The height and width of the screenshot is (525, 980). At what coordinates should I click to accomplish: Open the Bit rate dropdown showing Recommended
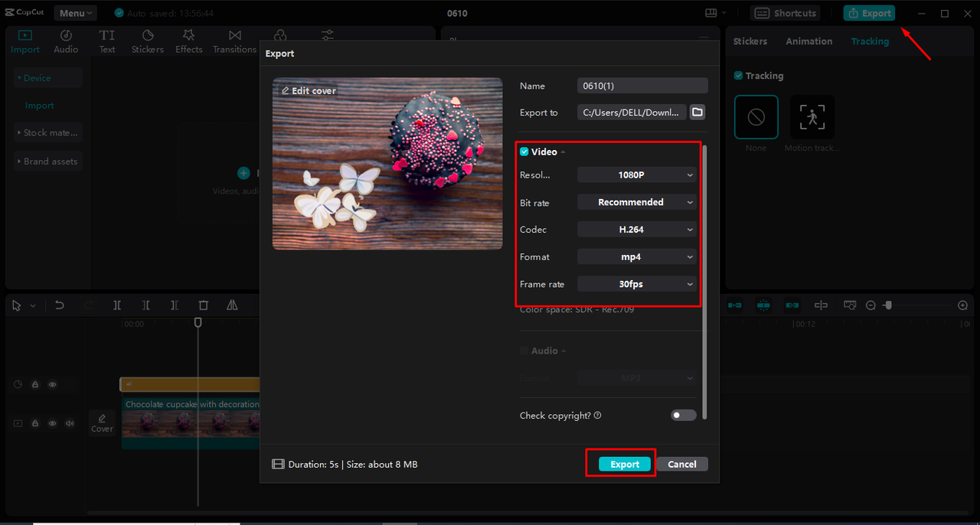click(x=637, y=202)
